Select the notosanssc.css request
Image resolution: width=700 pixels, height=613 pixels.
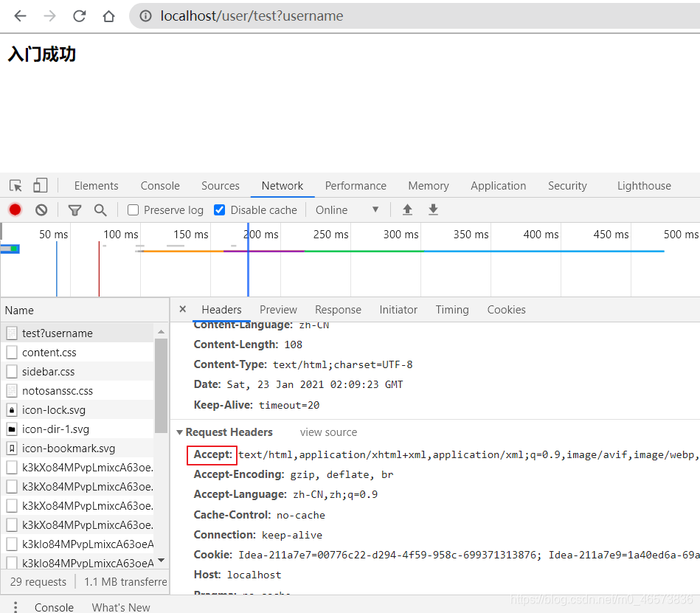click(77, 391)
